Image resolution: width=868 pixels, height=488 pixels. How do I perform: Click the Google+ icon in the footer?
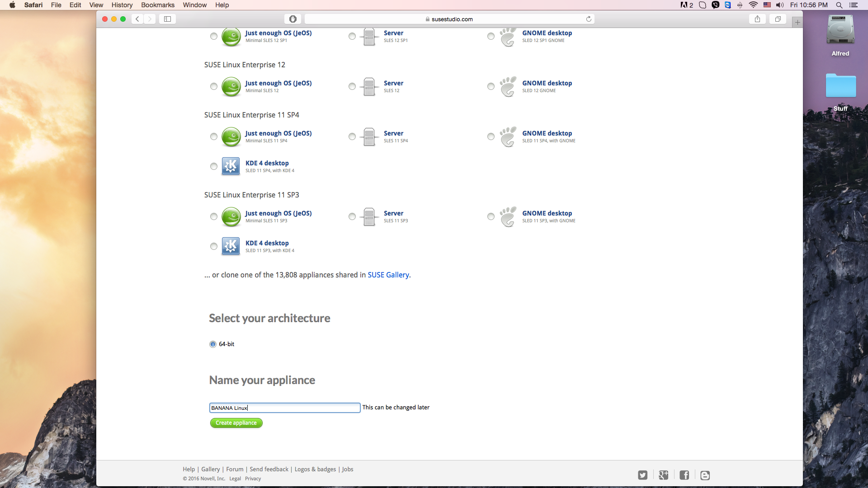click(663, 475)
